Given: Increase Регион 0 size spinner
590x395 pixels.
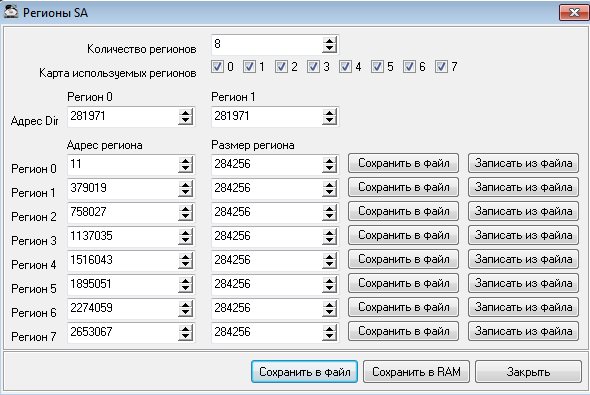Looking at the screenshot, I should 329,161.
